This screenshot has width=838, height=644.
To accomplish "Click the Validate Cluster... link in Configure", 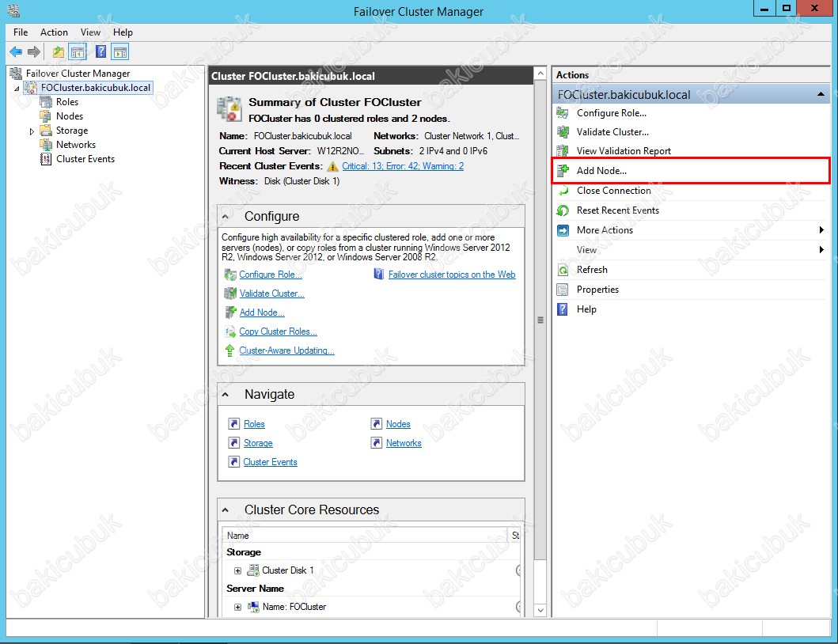I will [x=271, y=294].
